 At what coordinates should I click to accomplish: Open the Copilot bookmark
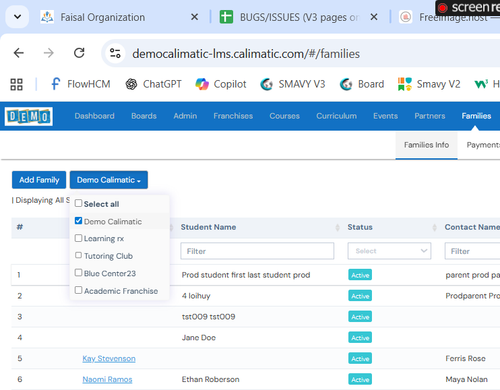[x=221, y=84]
